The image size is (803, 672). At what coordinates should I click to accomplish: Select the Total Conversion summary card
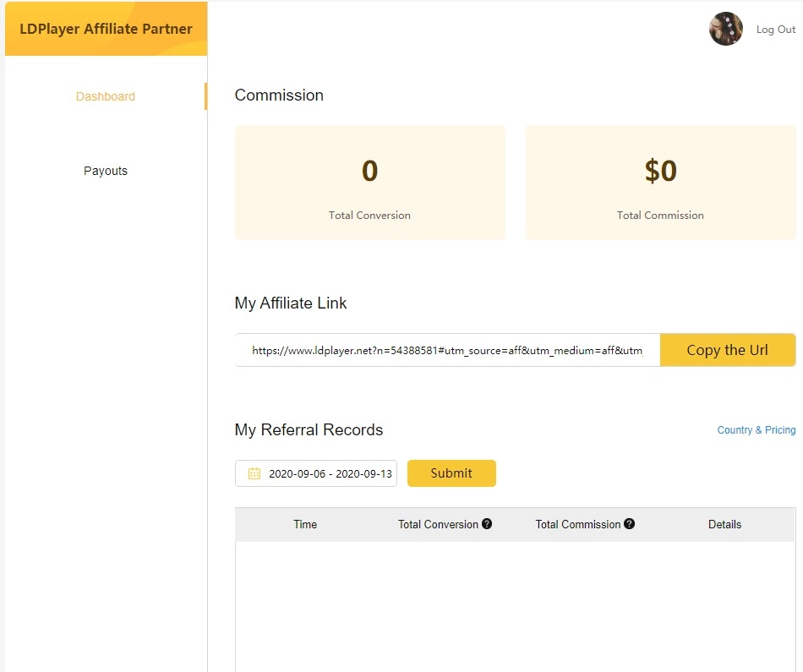pyautogui.click(x=369, y=182)
